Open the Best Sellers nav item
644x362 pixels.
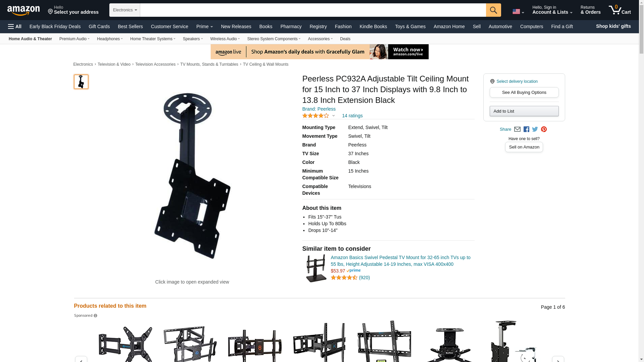(x=130, y=26)
